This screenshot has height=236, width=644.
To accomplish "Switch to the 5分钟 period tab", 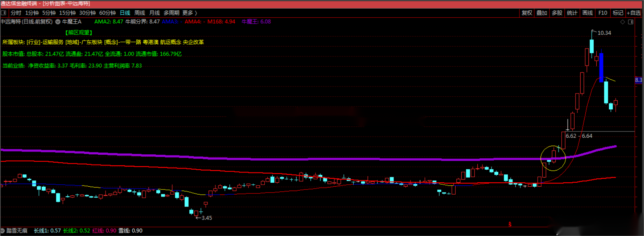I will (49, 13).
